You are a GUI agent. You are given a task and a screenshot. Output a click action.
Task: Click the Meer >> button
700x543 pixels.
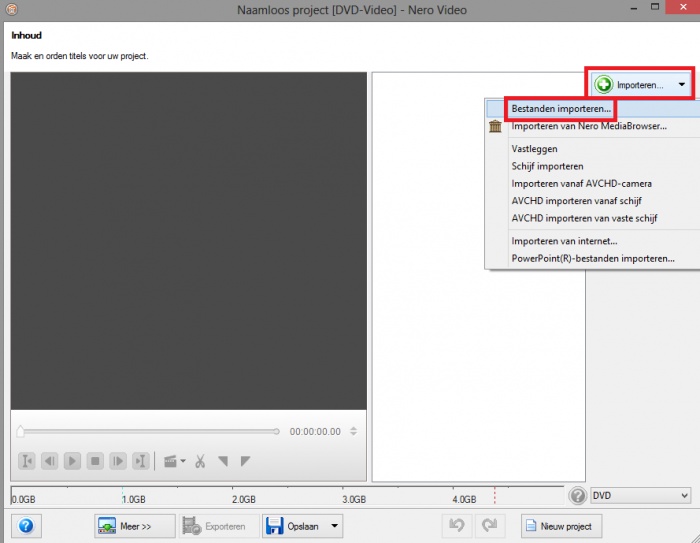[134, 526]
